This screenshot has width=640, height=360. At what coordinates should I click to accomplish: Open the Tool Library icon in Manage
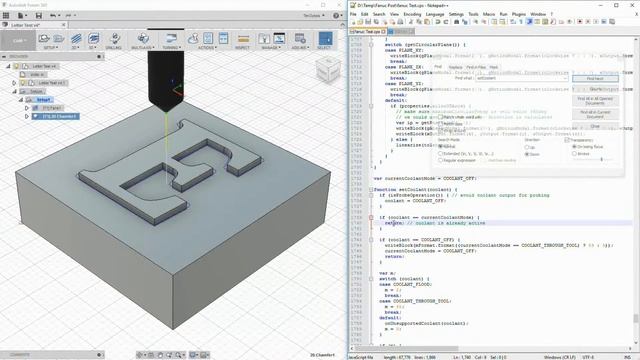[x=264, y=39]
